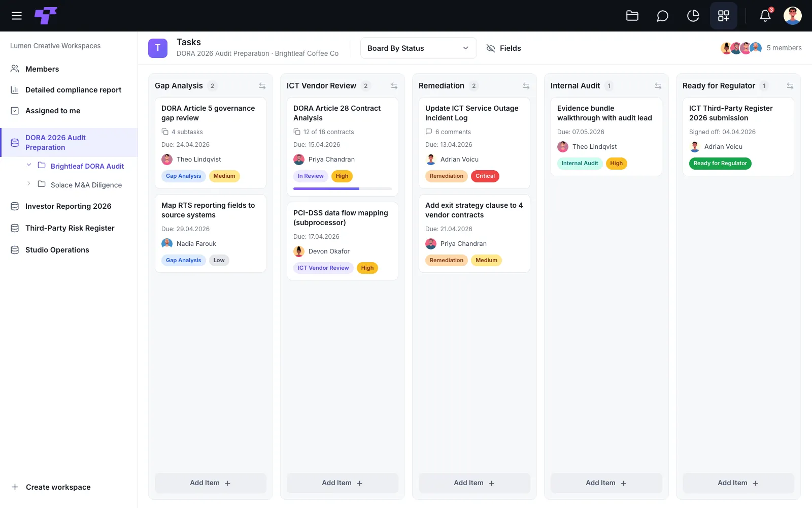This screenshot has width=812, height=508.
Task: Open the chat messages icon
Action: (x=662, y=16)
